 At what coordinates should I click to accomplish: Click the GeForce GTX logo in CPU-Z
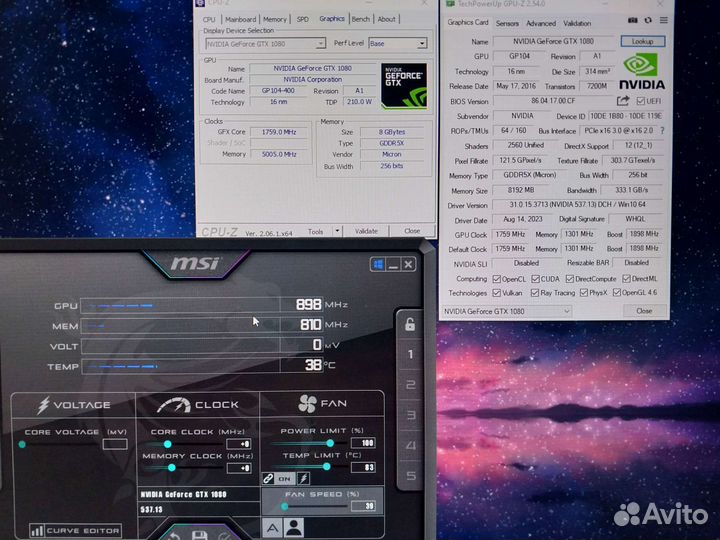404,86
